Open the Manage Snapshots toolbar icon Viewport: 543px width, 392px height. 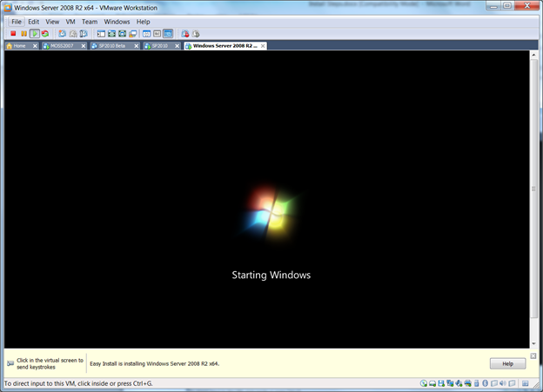[84, 34]
